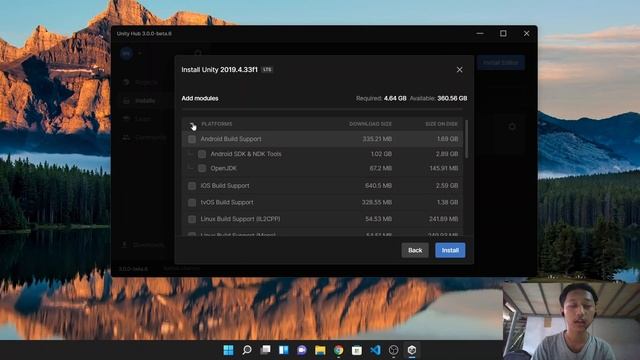Image resolution: width=640 pixels, height=360 pixels.
Task: Click the '1.02 GB' download size
Action: pyautogui.click(x=381, y=154)
